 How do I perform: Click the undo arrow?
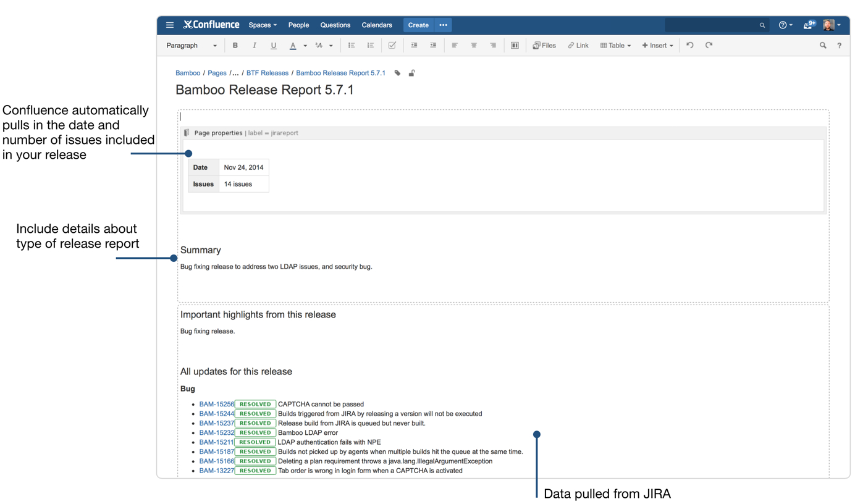(x=690, y=46)
